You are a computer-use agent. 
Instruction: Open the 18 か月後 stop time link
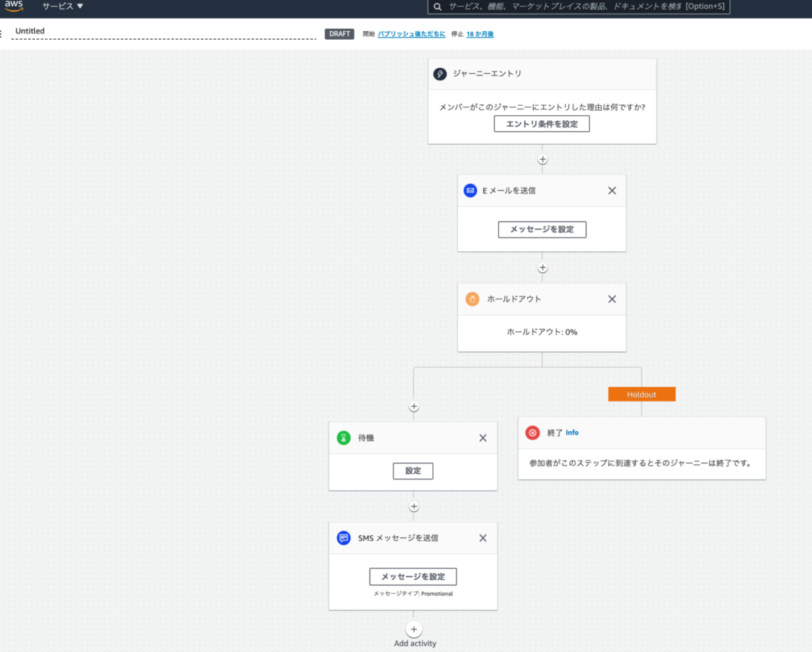click(x=480, y=34)
